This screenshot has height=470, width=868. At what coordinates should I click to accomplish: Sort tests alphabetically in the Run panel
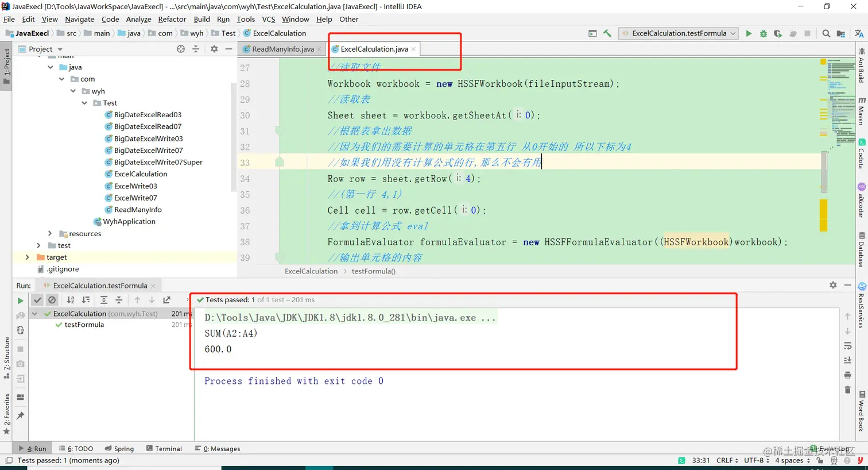[71, 300]
